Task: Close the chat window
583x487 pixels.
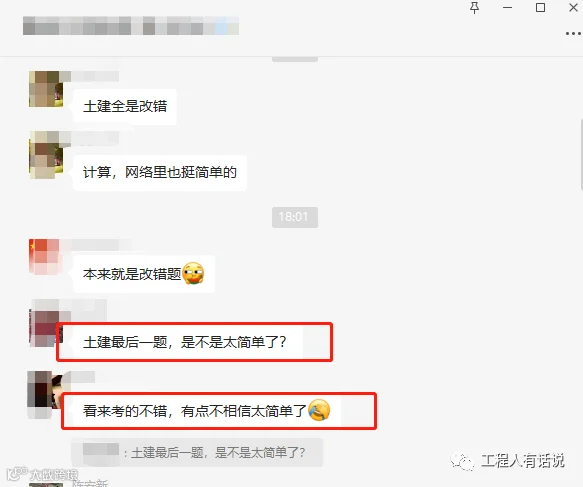Action: (573, 7)
